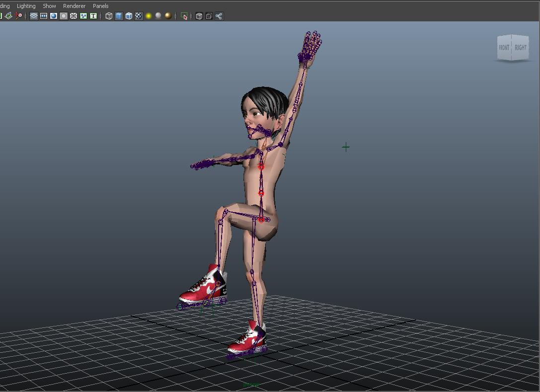This screenshot has width=540, height=392.
Task: Switch to wireframe display mode
Action: pos(109,16)
